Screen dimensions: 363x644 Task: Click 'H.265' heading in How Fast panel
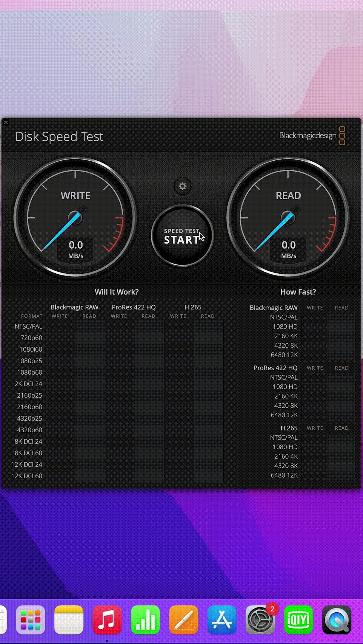(289, 428)
